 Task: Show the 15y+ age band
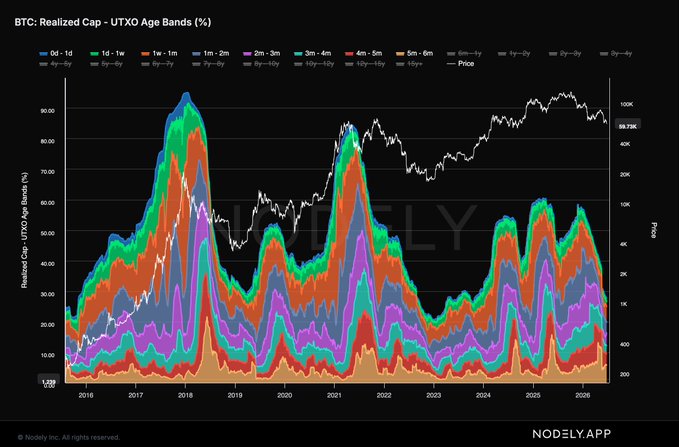click(x=410, y=64)
